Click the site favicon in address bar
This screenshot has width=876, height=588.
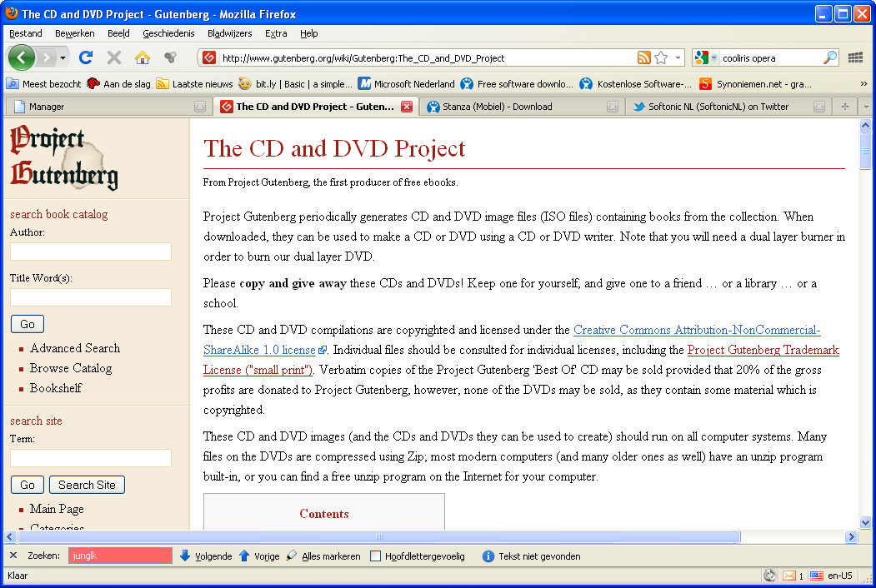tap(209, 57)
